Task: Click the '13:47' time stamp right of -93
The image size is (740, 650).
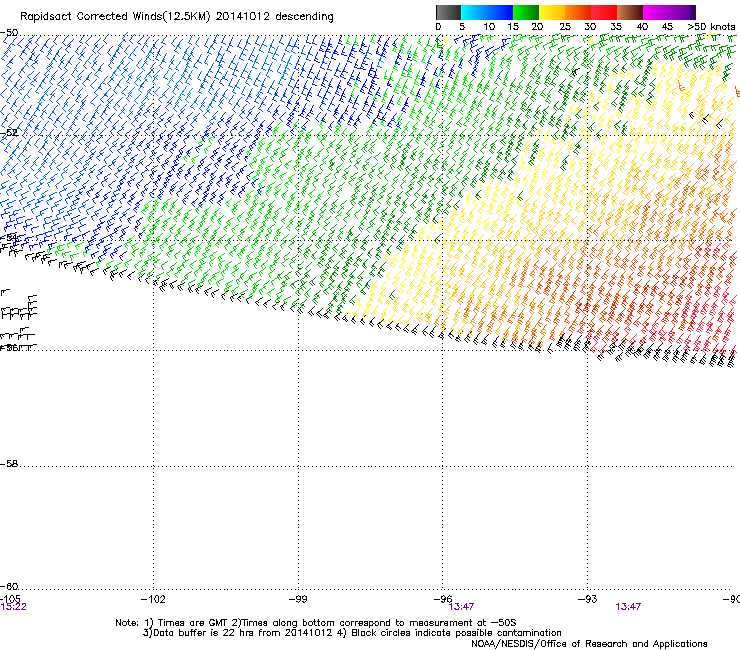Action: 628,607
